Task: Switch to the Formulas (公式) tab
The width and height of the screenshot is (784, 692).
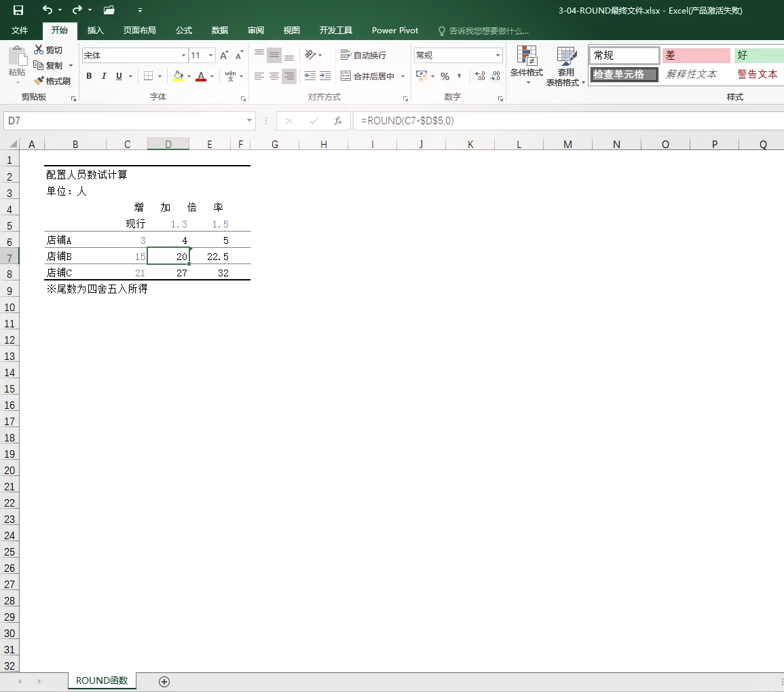Action: (x=184, y=31)
